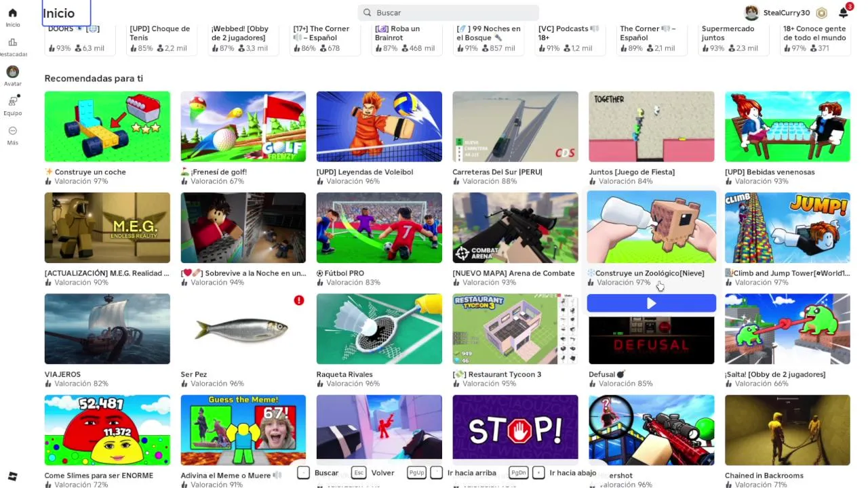Open Leyendas de Voleibol thumbnail
Screen dimensions: 868x488
(379, 127)
